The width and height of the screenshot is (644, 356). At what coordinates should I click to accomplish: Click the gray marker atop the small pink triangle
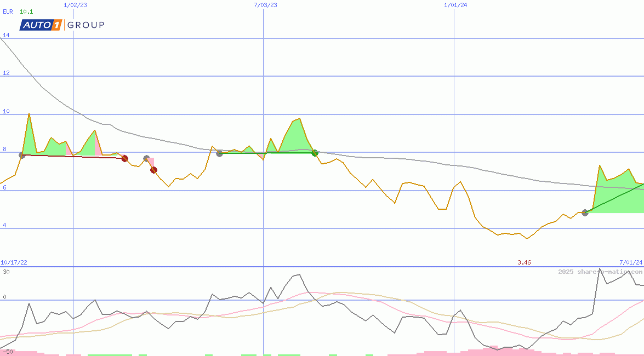pyautogui.click(x=146, y=159)
